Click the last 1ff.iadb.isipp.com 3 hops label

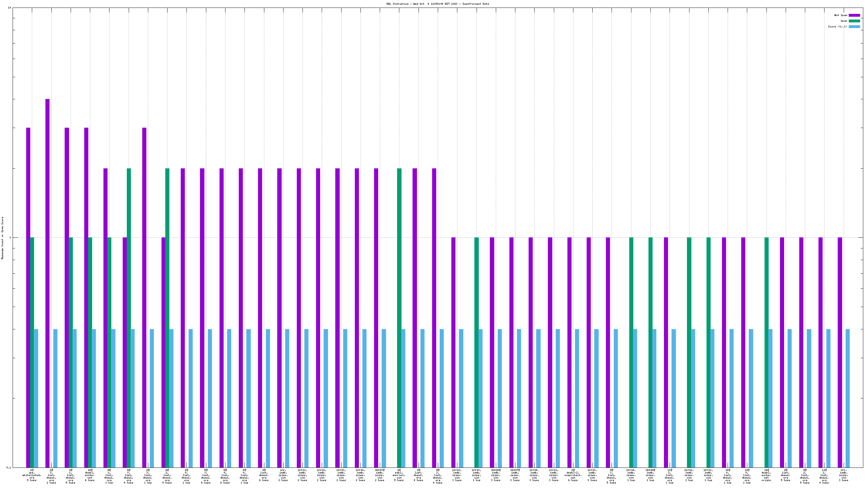tap(843, 475)
